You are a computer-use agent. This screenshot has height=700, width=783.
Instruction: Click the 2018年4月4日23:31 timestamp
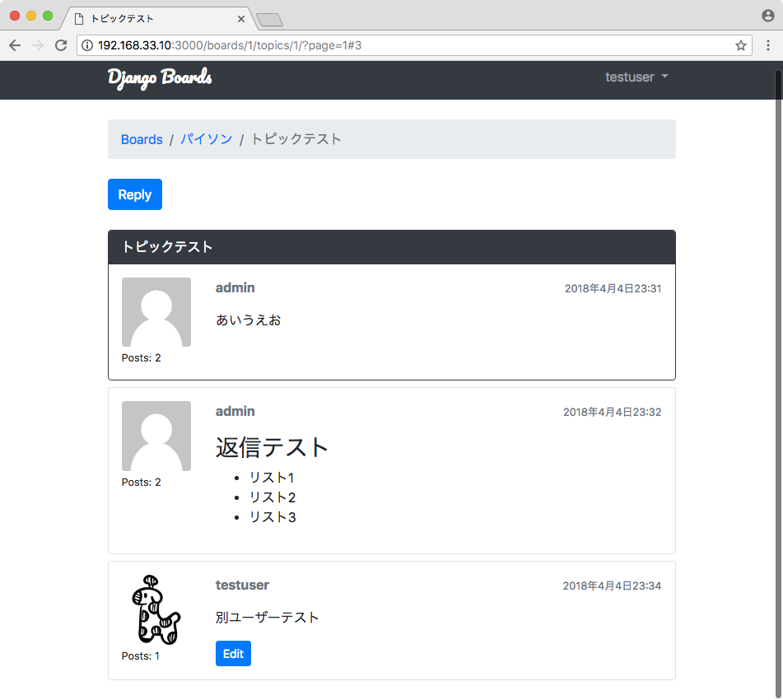[x=613, y=288]
